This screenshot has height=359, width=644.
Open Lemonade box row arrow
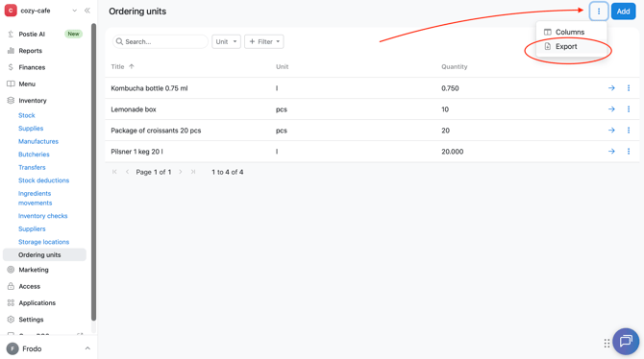pyautogui.click(x=611, y=109)
